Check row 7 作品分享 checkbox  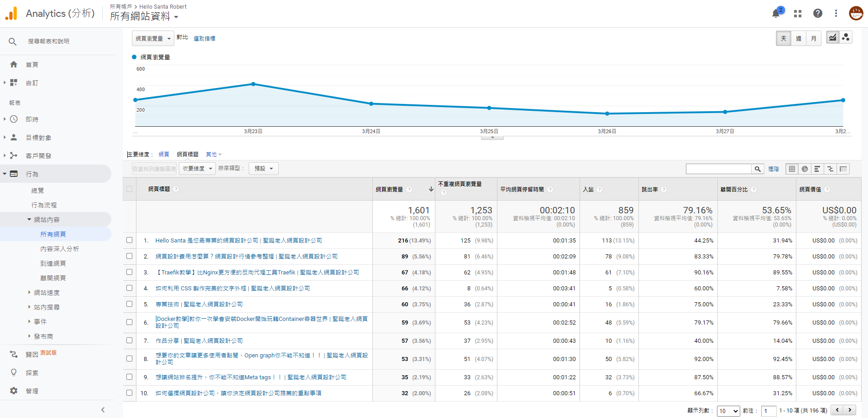[130, 341]
